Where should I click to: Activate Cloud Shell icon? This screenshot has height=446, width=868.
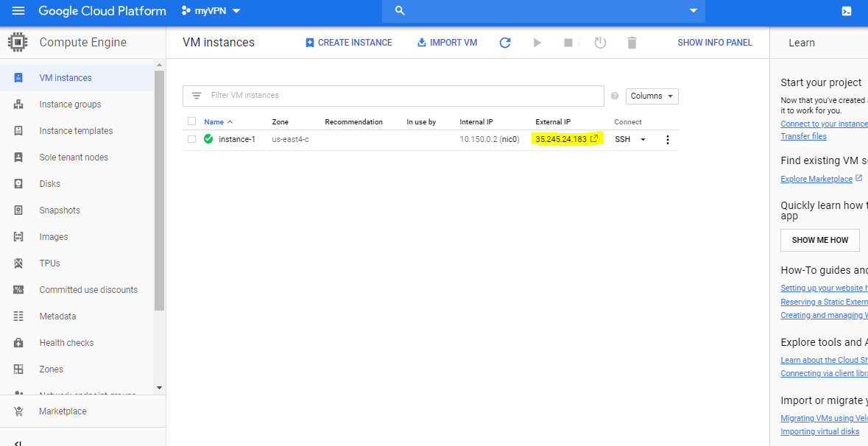[847, 11]
